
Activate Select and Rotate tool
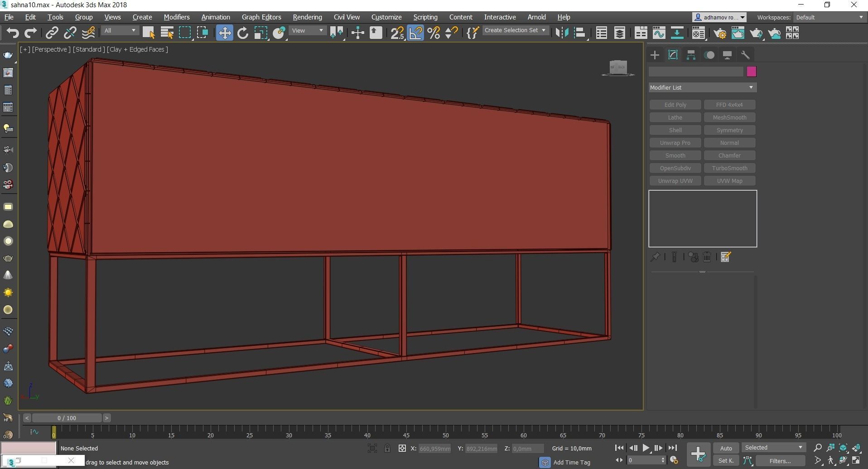243,33
